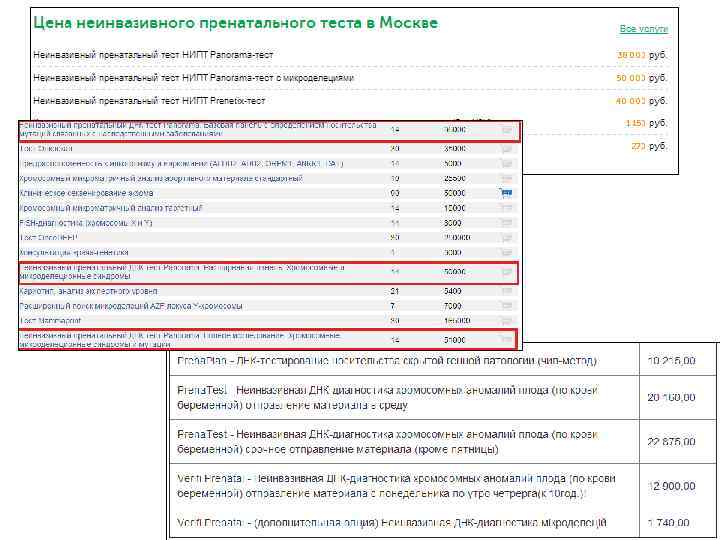Click cart icon in Консультация врача-генетика row
Image resolution: width=720 pixels, height=540 pixels.
point(506,253)
